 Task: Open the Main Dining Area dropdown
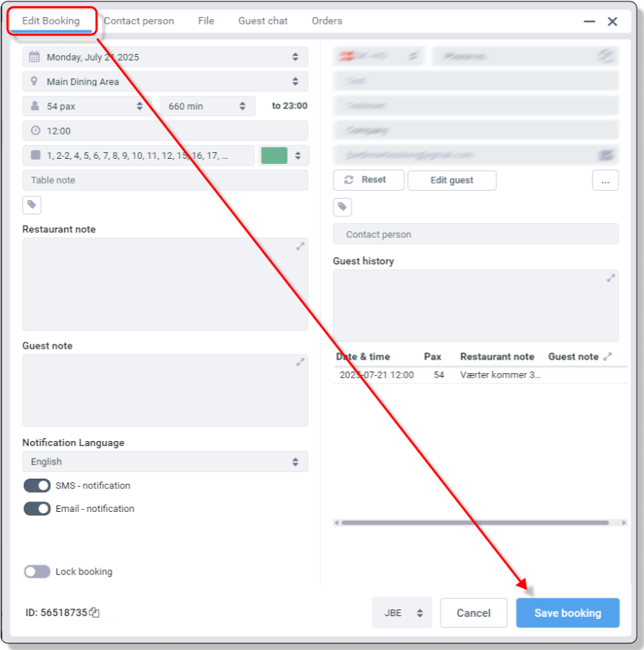(x=165, y=81)
